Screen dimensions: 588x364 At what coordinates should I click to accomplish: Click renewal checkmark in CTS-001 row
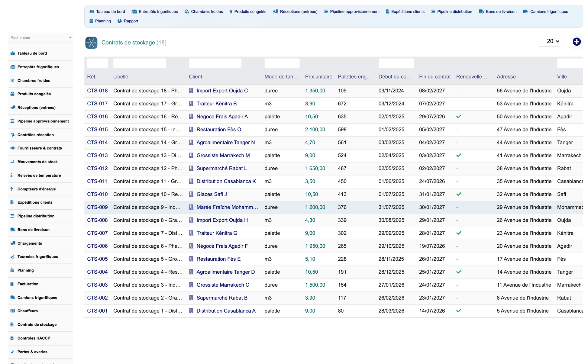click(459, 311)
